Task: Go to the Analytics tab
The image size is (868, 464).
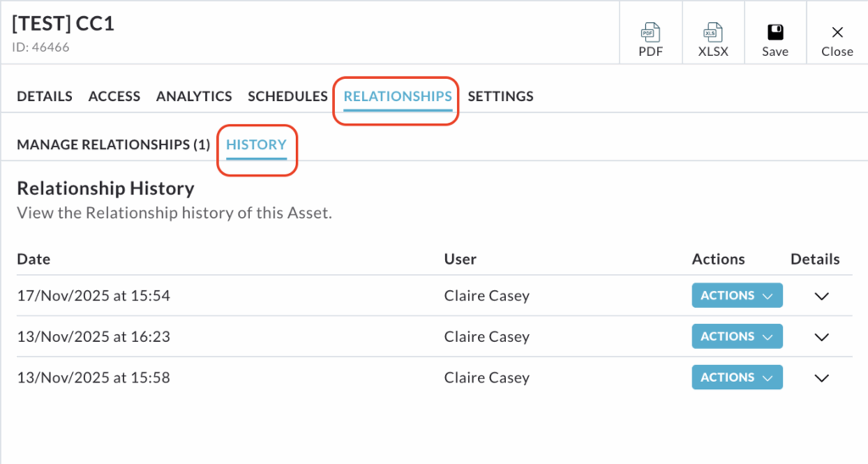Action: 194,97
